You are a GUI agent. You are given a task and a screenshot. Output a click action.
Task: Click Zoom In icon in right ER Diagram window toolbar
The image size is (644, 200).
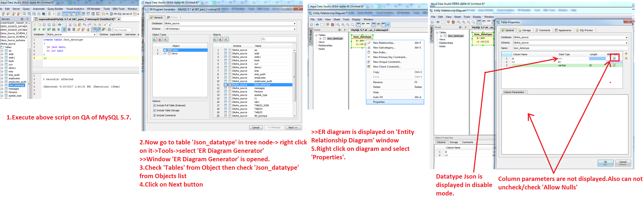(x=464, y=22)
